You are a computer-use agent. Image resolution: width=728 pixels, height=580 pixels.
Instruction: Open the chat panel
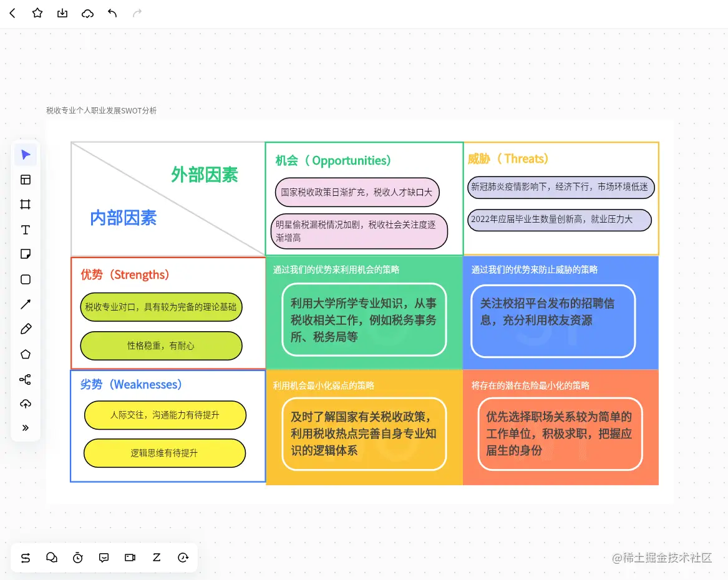(52, 558)
